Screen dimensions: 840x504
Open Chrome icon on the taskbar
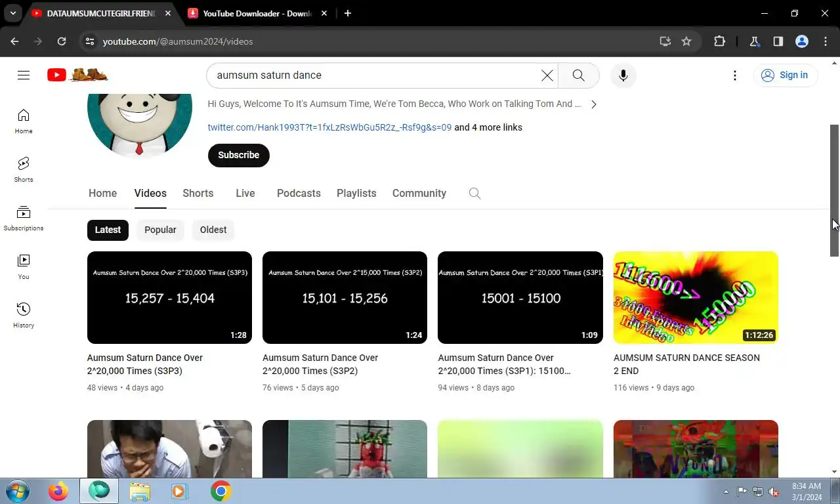pos(221,491)
